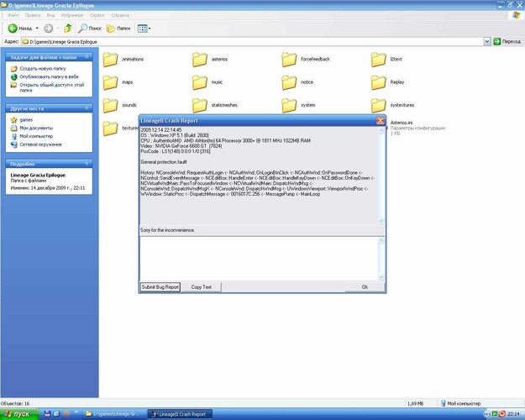The width and height of the screenshot is (525, 420).
Task: Select the forcefeedback folder
Action: pos(306,60)
